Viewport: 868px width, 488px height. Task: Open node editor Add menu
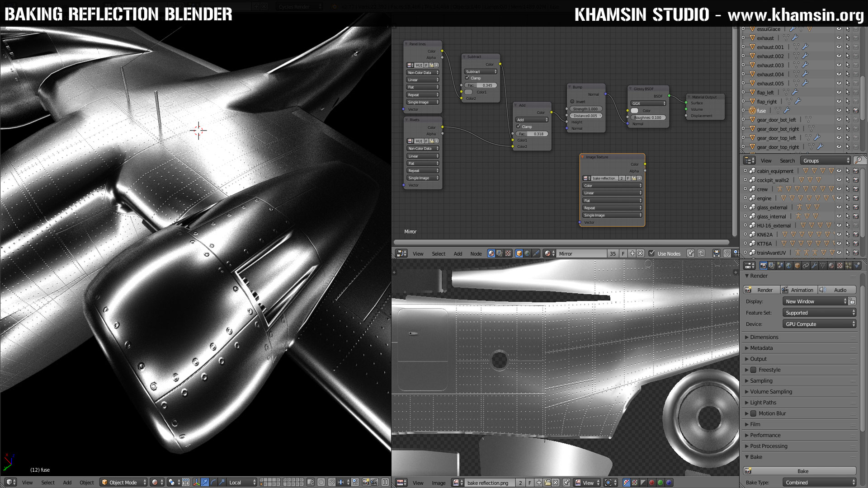(458, 253)
